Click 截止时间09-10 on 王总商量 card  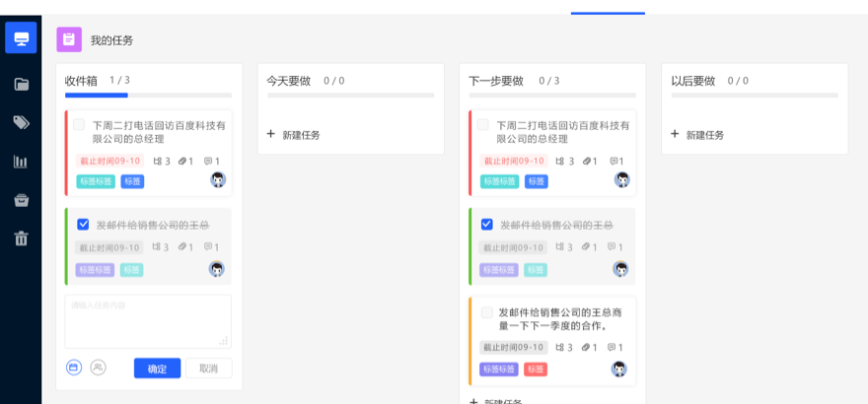point(513,348)
